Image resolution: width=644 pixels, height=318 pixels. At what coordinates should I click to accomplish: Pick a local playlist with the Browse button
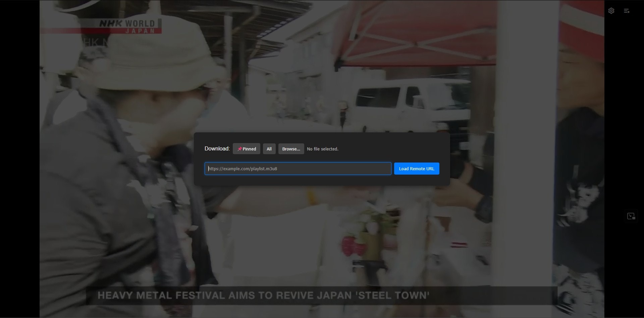click(x=291, y=149)
